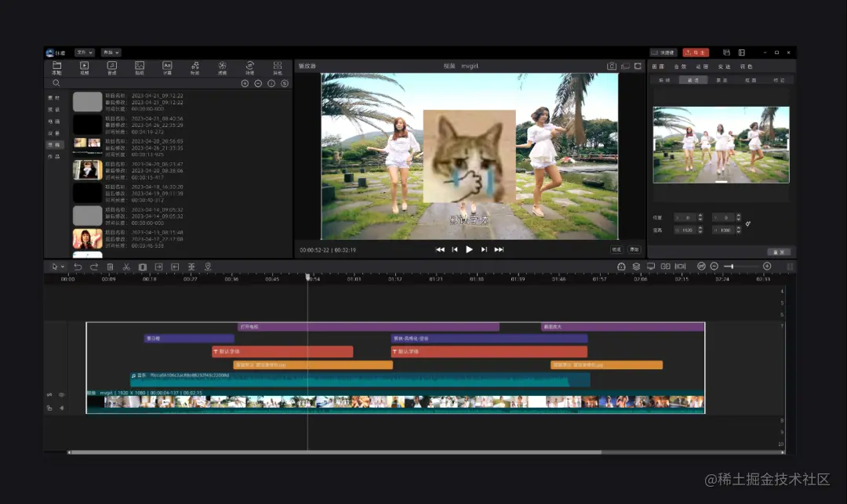Take a snapshot with the player camera icon

(x=612, y=67)
